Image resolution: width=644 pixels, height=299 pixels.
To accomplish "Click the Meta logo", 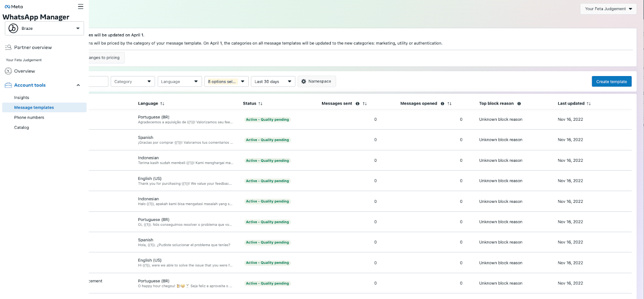I will point(14,6).
